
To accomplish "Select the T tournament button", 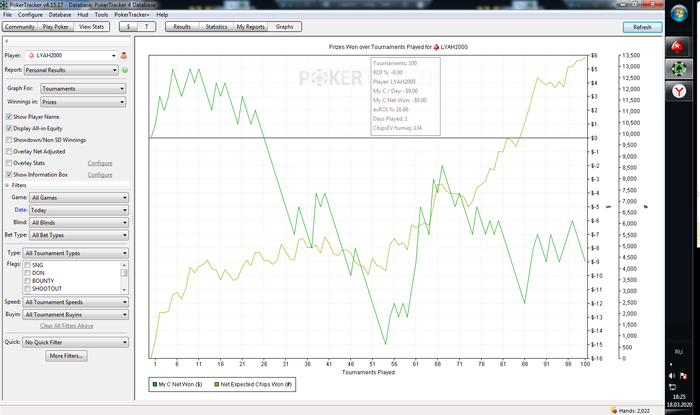I will point(146,27).
